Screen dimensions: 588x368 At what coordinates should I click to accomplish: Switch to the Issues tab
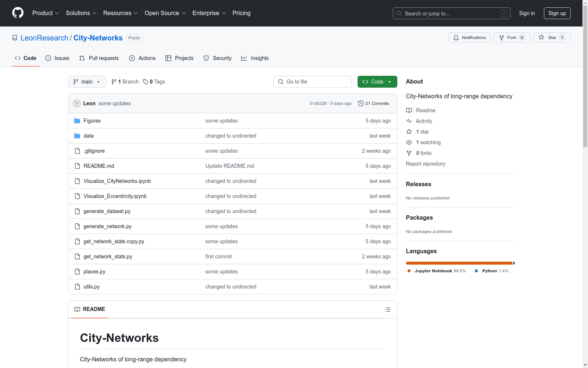click(57, 58)
